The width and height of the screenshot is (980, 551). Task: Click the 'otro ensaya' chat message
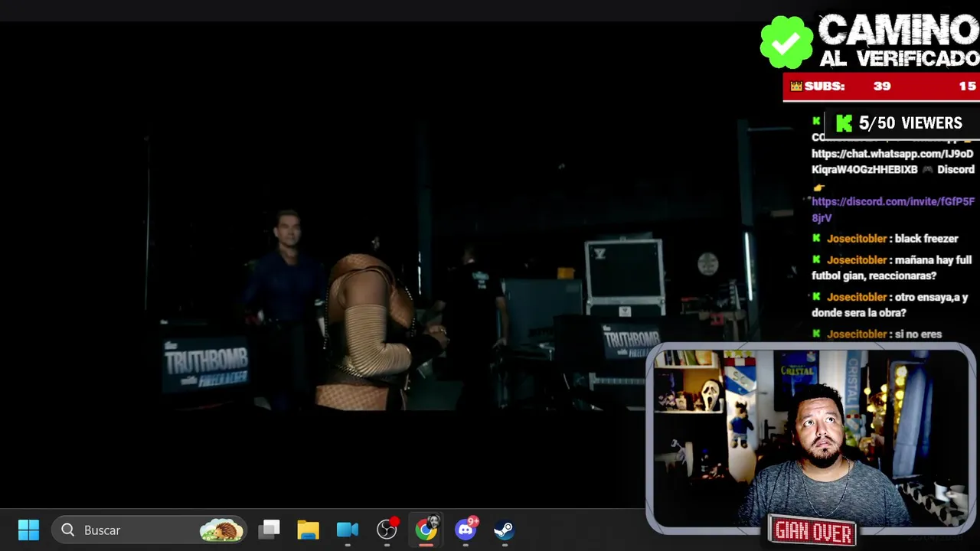[890, 305]
